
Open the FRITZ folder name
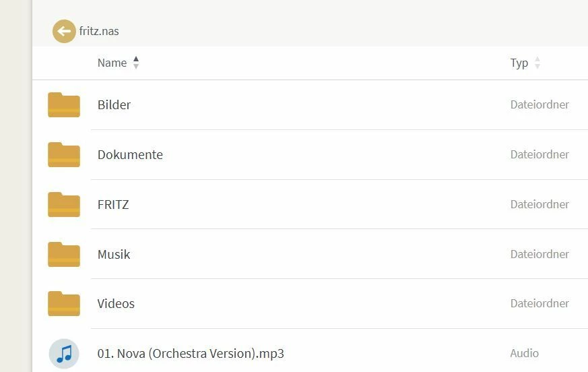click(x=113, y=205)
